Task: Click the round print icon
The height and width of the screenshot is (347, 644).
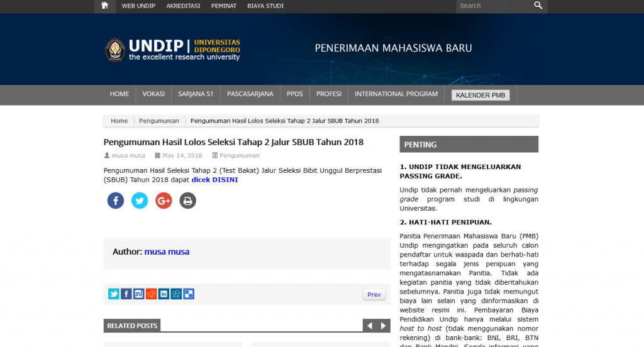Action: click(187, 201)
